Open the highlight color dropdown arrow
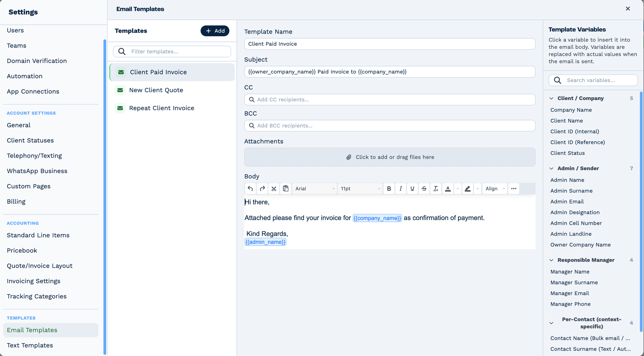This screenshot has width=644, height=356. (x=478, y=189)
